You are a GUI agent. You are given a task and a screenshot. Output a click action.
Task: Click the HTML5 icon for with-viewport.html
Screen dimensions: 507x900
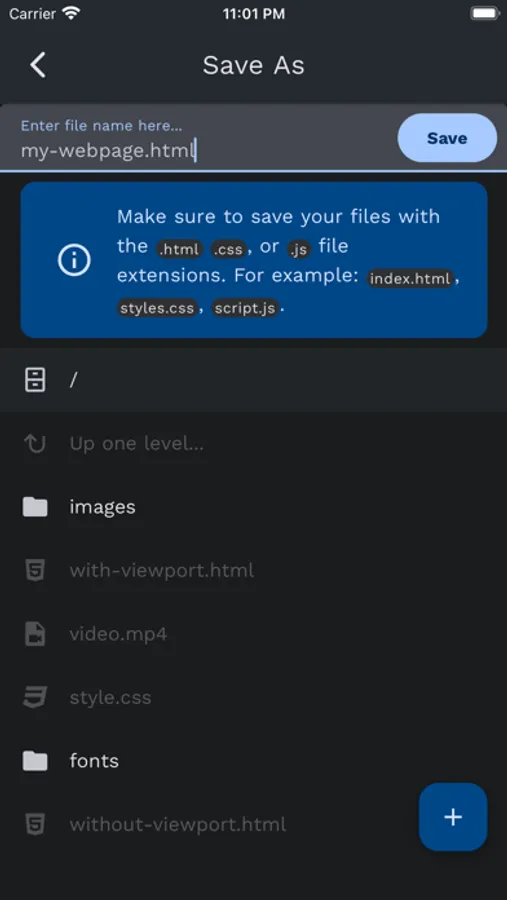(34, 571)
